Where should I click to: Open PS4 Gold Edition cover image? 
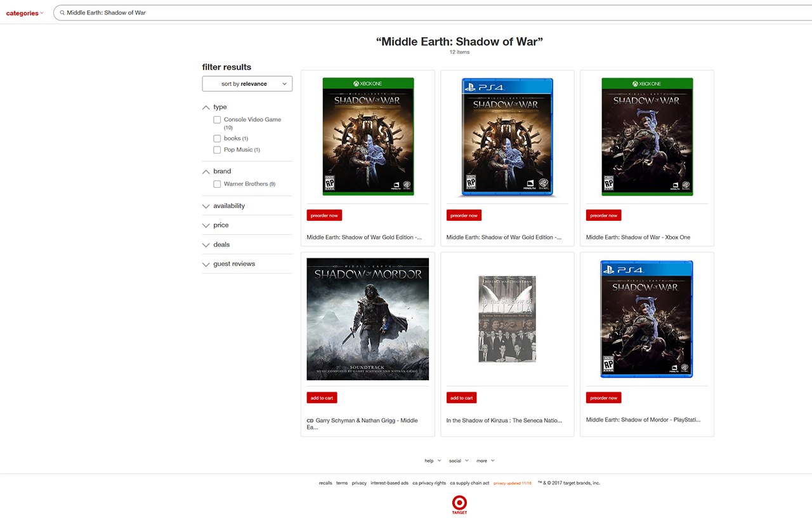tap(507, 136)
